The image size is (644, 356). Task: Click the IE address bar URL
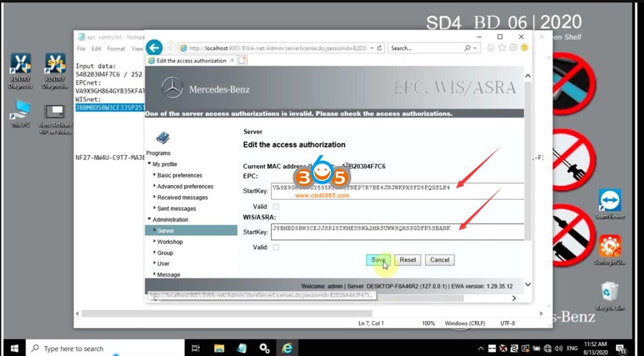[x=278, y=48]
